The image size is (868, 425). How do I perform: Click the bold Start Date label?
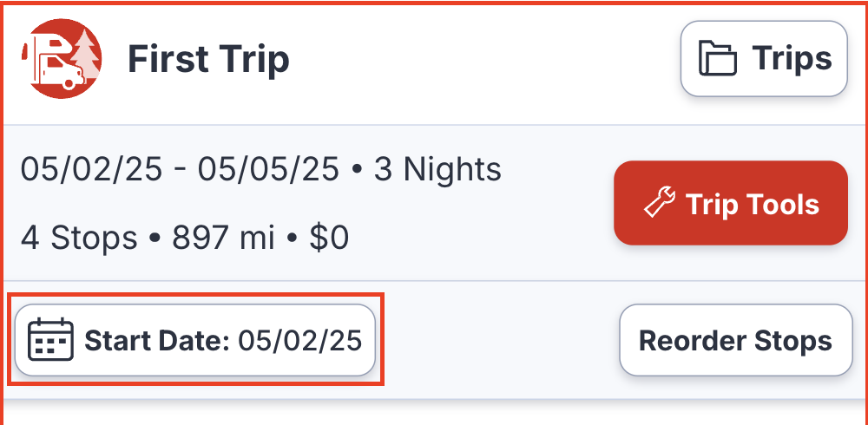tap(156, 340)
